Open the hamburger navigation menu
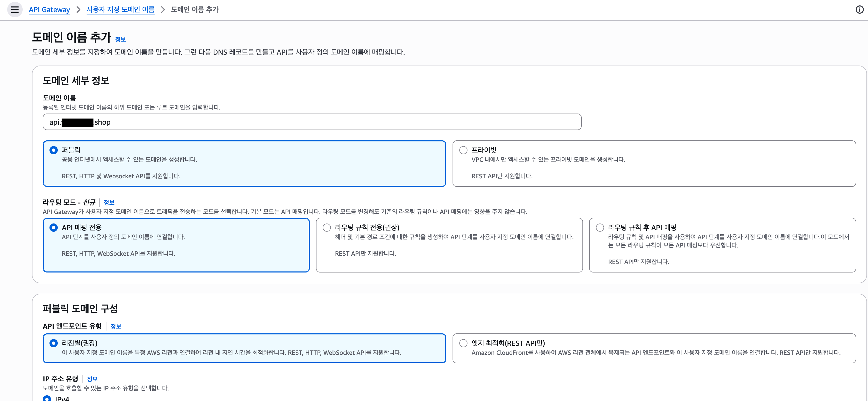Screen dimensions: 868x401 point(15,10)
